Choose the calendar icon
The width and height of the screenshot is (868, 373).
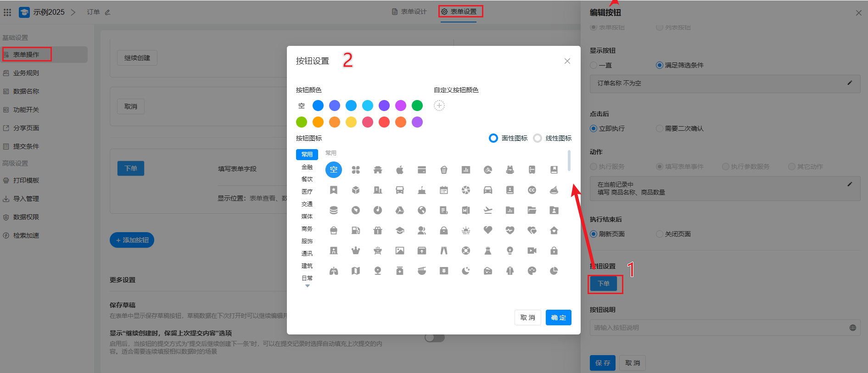(x=444, y=190)
